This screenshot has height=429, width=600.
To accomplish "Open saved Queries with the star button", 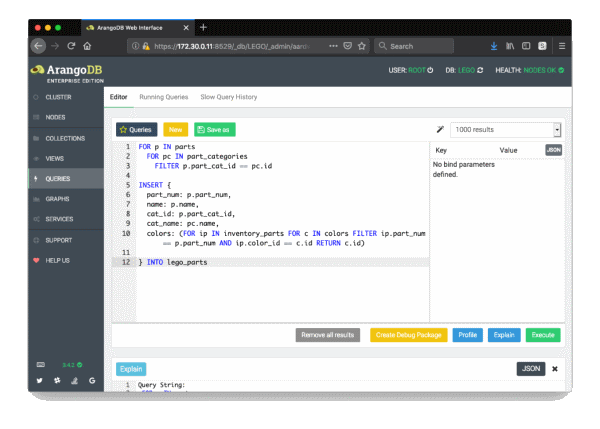I will (x=136, y=130).
